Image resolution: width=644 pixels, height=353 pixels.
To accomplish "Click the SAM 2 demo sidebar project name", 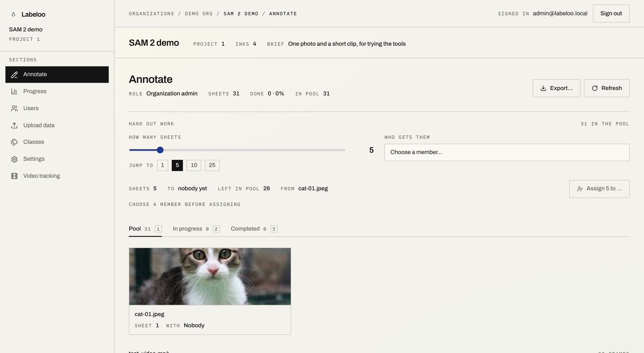I will (x=26, y=30).
